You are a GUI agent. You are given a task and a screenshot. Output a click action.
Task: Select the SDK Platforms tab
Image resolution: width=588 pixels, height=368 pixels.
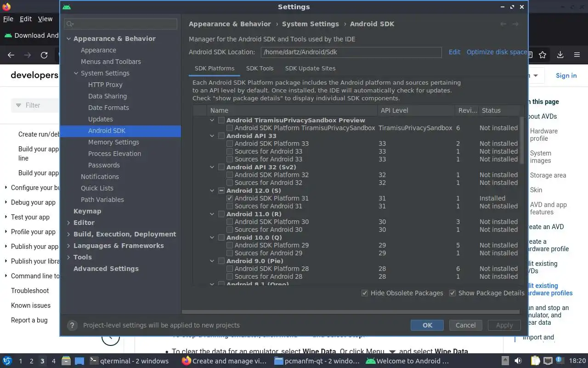coord(215,68)
